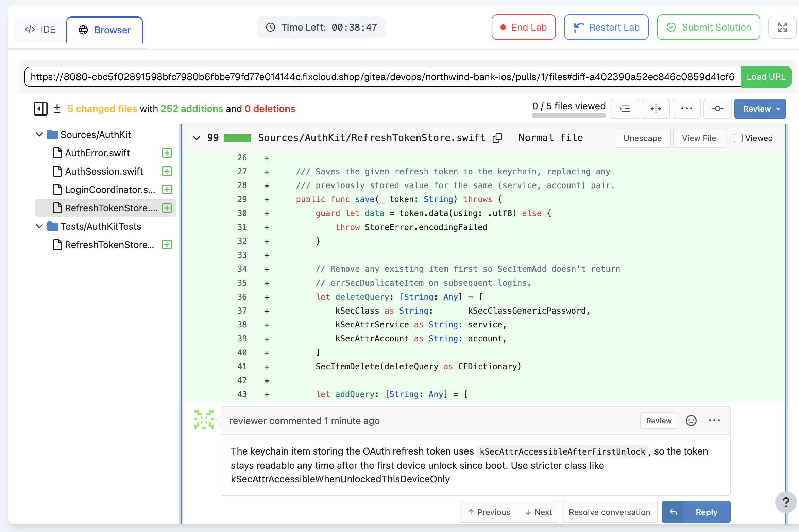The height and width of the screenshot is (532, 799).
Task: Open the comment ellipsis options menu
Action: click(x=714, y=421)
